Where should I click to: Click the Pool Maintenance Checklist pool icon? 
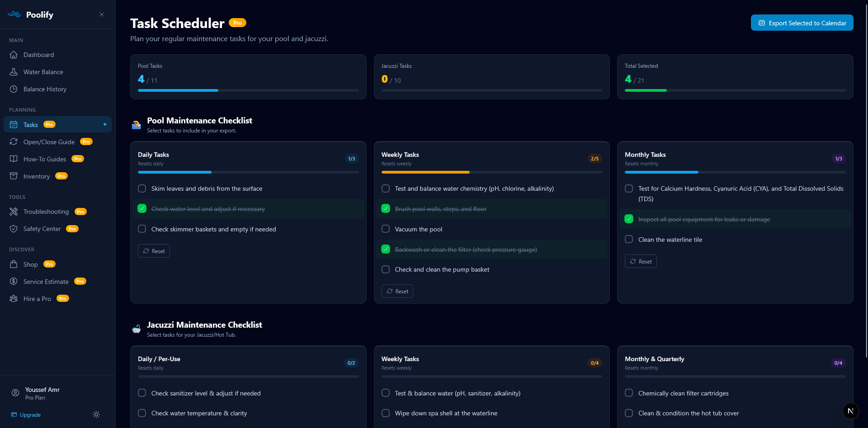click(x=136, y=125)
